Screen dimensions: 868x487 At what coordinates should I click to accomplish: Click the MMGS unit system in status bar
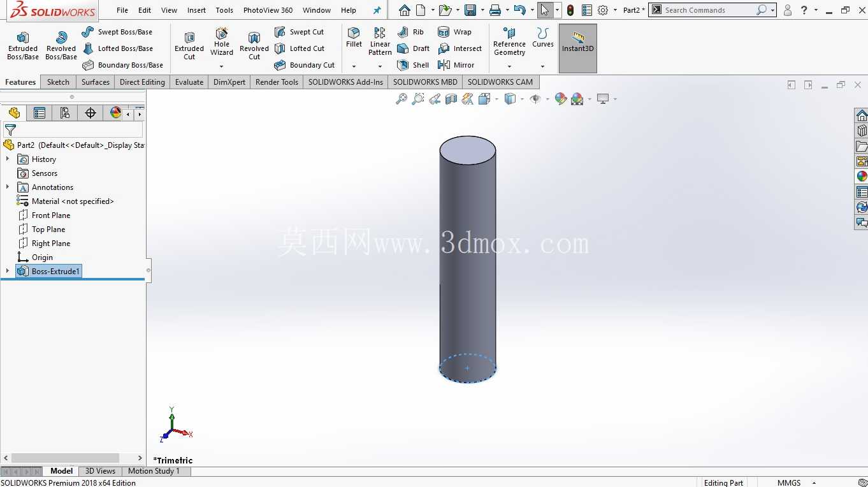(789, 483)
